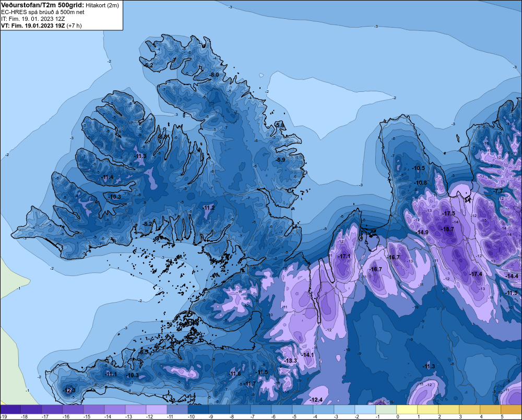
Task: Select the -11.6 temperature value
Action: tap(234, 374)
